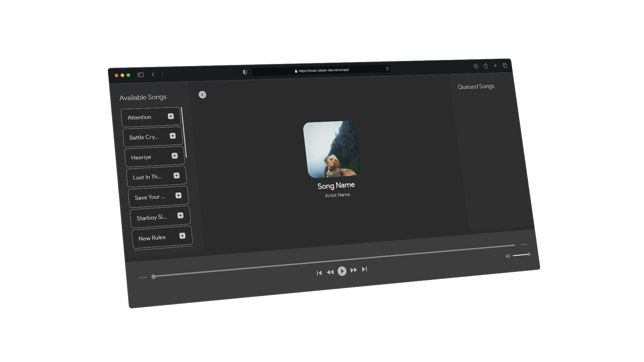Viewport: 644px width, 362px height.
Task: Choose the Lost In Th... song
Action: (147, 177)
